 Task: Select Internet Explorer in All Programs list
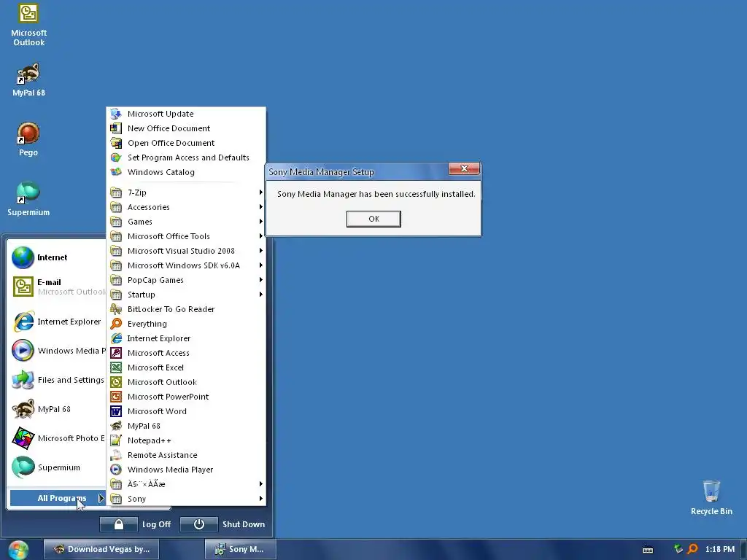coord(186,338)
